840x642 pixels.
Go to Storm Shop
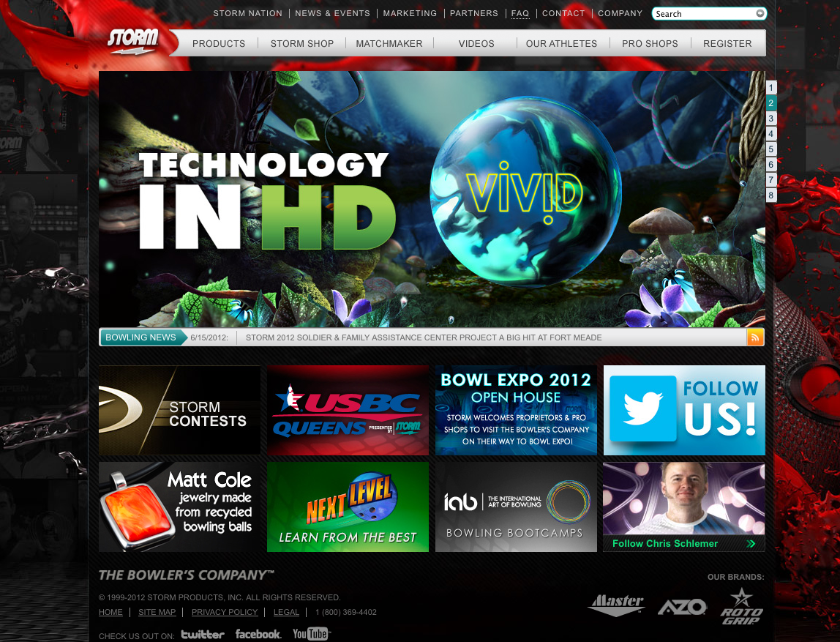pos(301,43)
